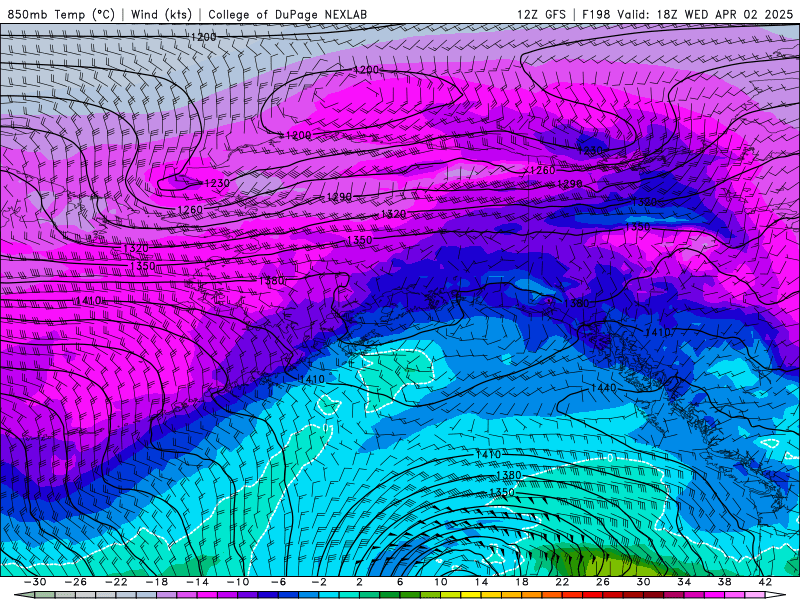This screenshot has height=600, width=800.
Task: Click the "College of DuPage NEXLAB" text
Action: (287, 14)
